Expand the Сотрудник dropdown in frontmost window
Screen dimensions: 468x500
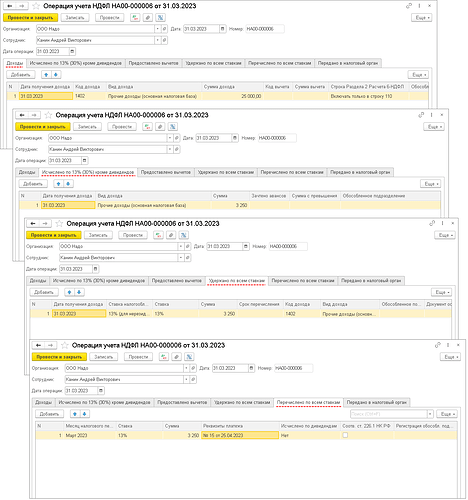[186, 379]
